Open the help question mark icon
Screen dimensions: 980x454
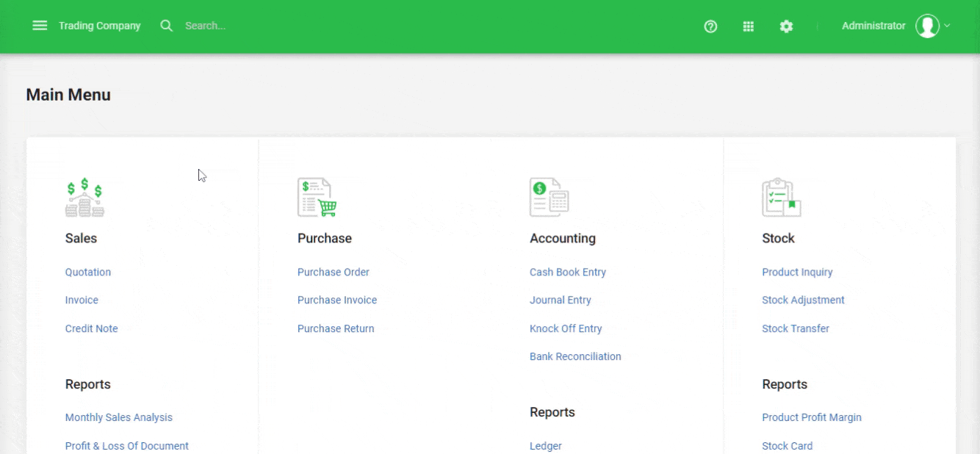tap(710, 26)
